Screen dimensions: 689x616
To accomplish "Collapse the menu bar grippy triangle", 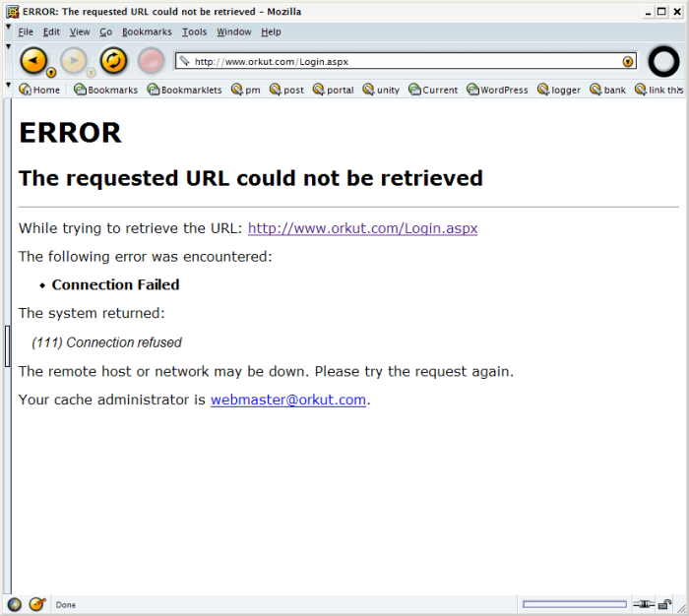I will coord(8,27).
